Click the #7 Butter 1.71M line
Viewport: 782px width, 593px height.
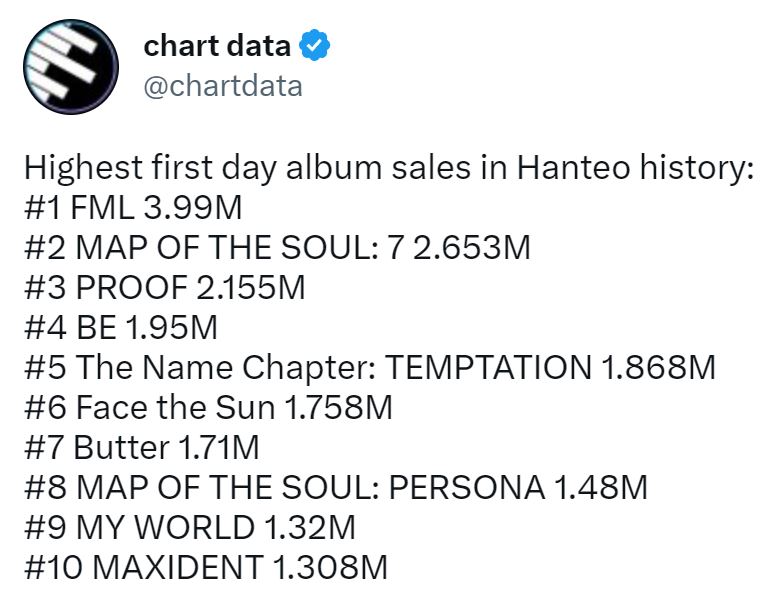coord(142,447)
